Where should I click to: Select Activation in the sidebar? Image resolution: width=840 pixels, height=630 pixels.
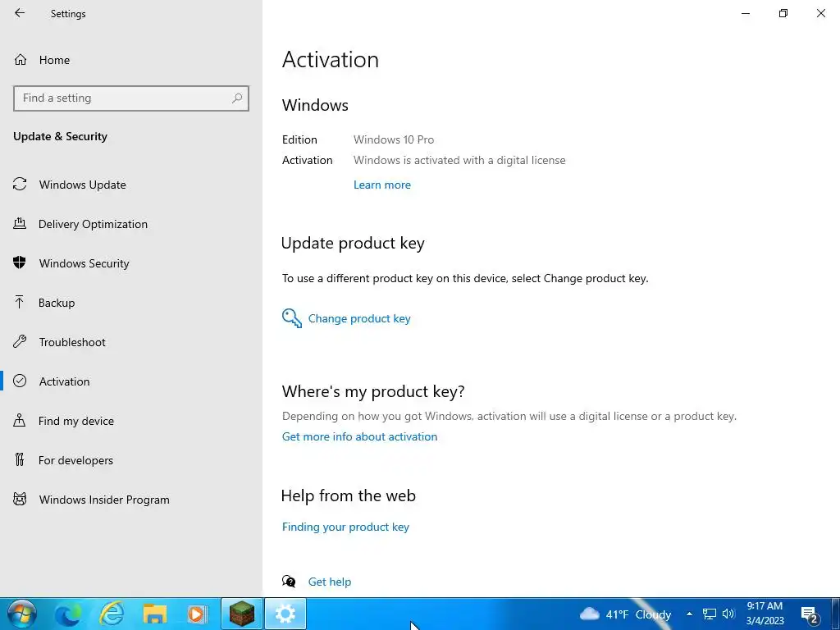(131, 381)
